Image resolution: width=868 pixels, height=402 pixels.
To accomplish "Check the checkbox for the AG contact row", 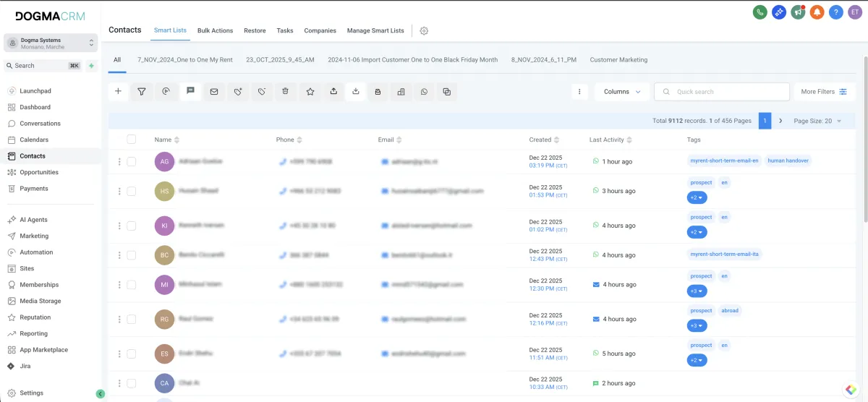I will (x=131, y=162).
